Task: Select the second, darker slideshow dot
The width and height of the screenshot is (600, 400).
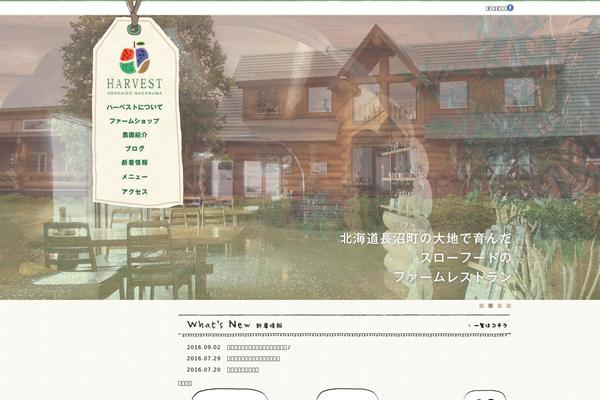Action: click(491, 305)
